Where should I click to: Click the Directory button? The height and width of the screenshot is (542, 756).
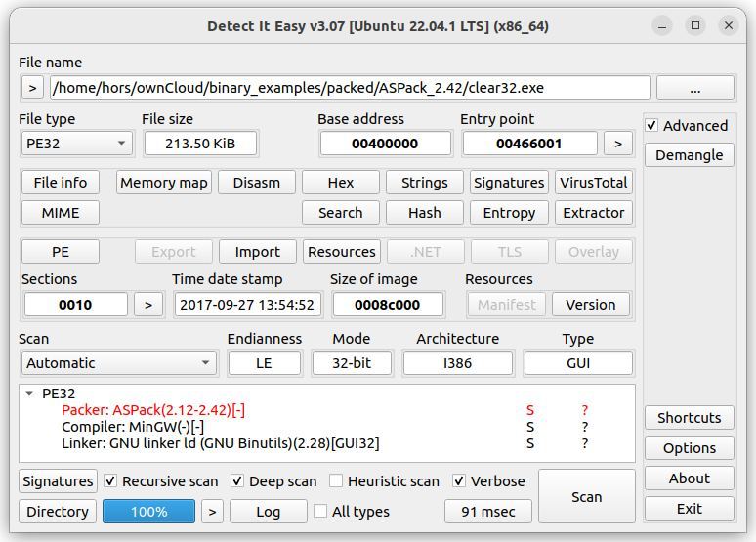pos(58,512)
